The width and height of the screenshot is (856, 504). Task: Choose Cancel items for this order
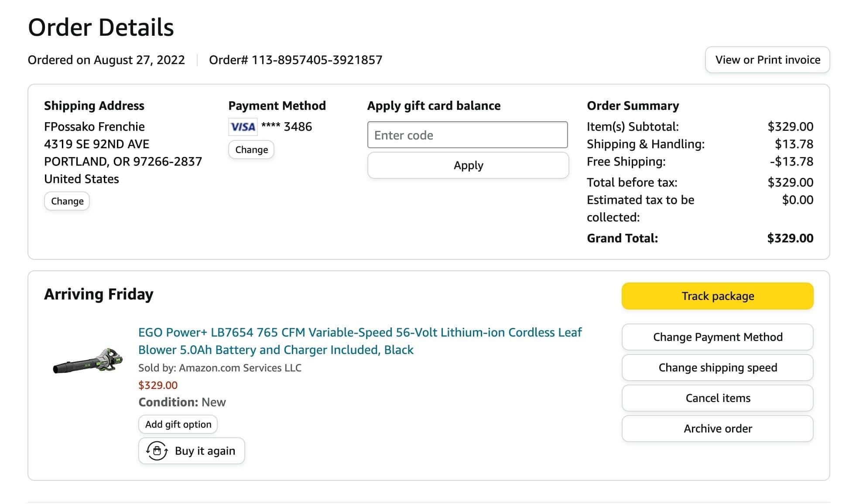coord(717,398)
